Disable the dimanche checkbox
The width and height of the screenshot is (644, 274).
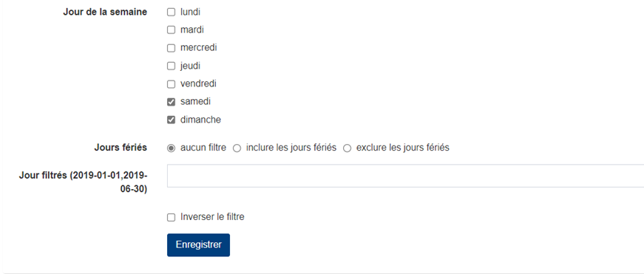(171, 120)
